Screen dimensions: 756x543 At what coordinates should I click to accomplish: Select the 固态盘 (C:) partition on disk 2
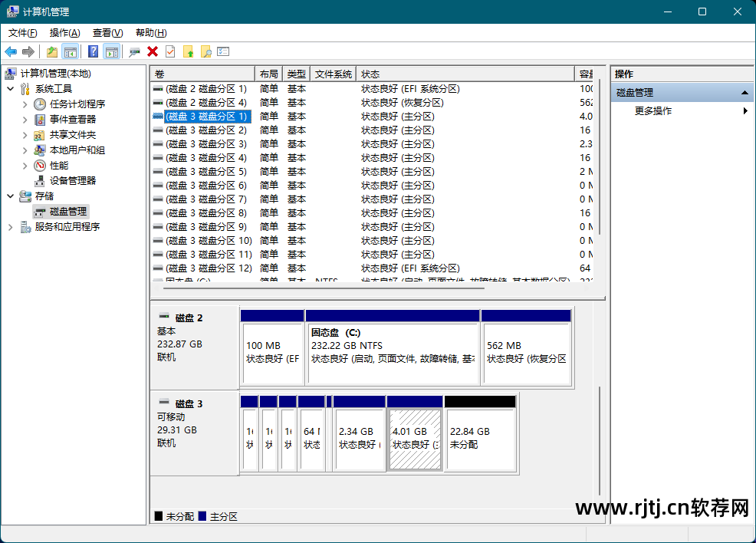(392, 351)
